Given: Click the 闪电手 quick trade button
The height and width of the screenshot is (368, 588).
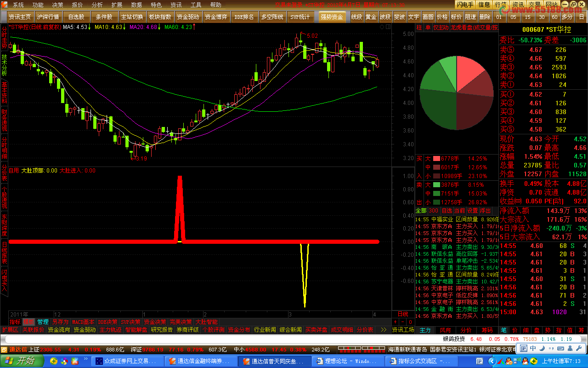Looking at the screenshot, I should pyautogui.click(x=465, y=5).
